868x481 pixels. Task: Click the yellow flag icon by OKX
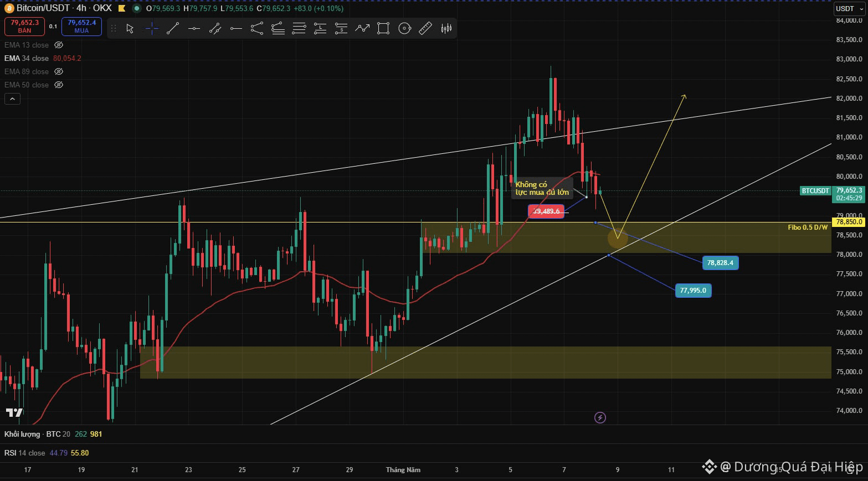coord(121,8)
